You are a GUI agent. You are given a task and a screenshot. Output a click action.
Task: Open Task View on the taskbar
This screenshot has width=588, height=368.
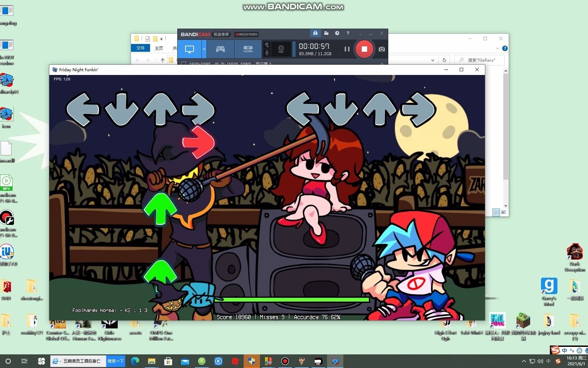[x=24, y=361]
